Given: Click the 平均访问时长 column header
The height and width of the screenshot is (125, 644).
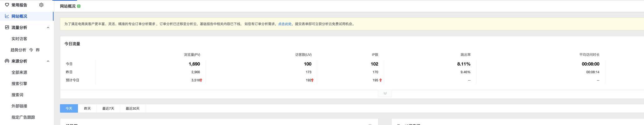Looking at the screenshot, I should click(x=589, y=55).
